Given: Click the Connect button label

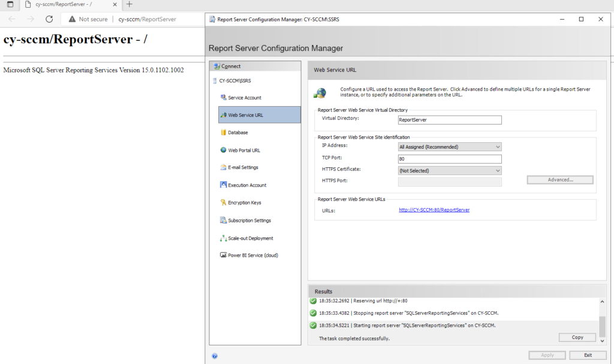Looking at the screenshot, I should click(x=231, y=66).
